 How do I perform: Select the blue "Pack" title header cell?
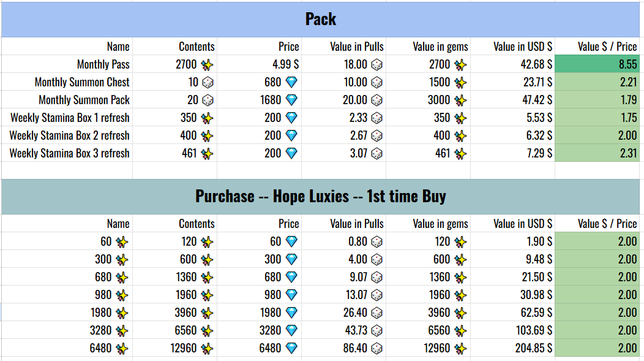[321, 19]
